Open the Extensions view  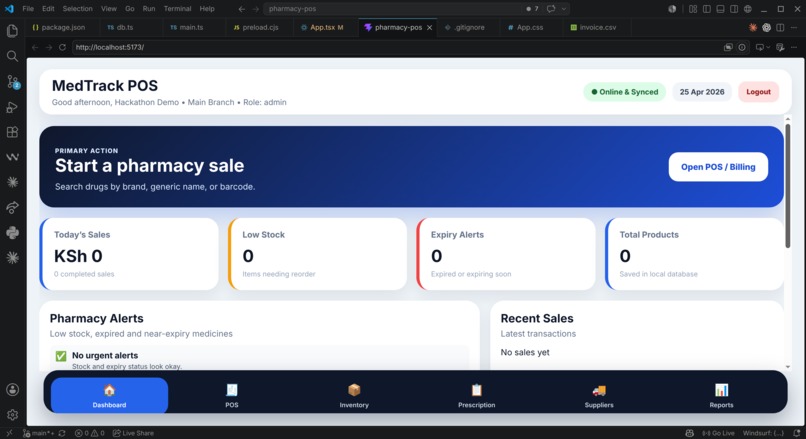coord(12,132)
